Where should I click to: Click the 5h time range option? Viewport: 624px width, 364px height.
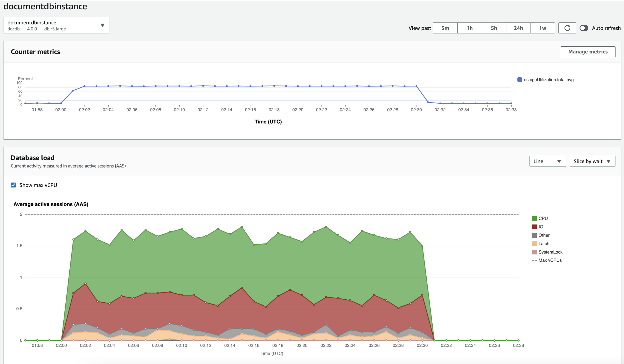[x=493, y=28]
